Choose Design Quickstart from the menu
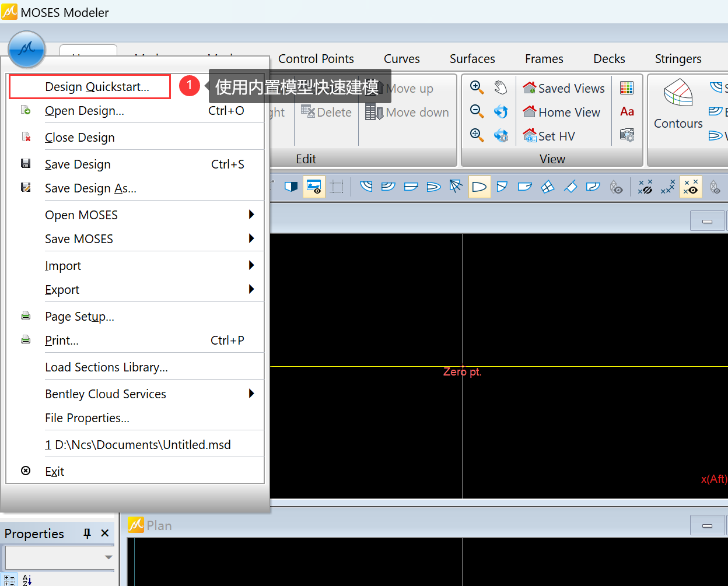This screenshot has height=586, width=728. tap(97, 87)
